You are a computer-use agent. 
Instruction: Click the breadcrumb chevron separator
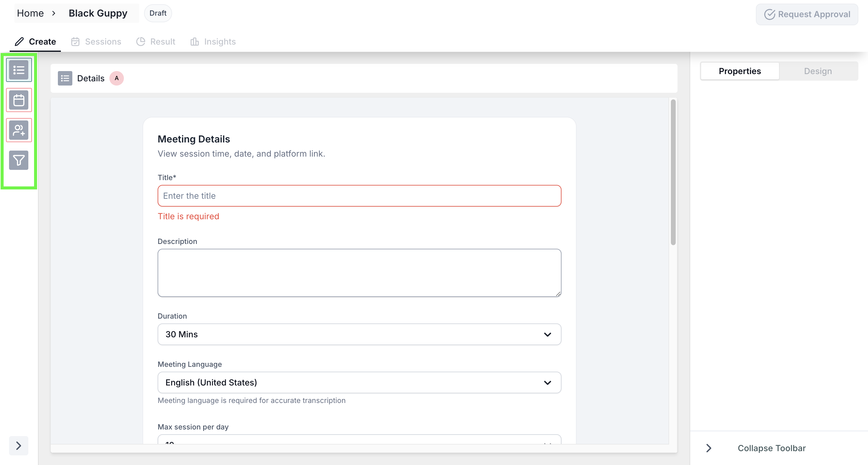coord(54,13)
